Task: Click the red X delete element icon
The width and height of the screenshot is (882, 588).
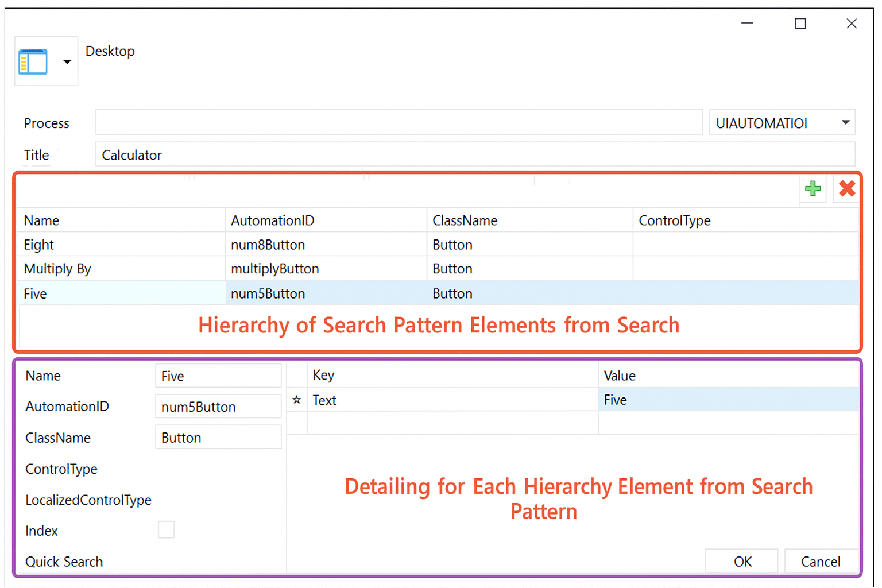Action: point(846,189)
